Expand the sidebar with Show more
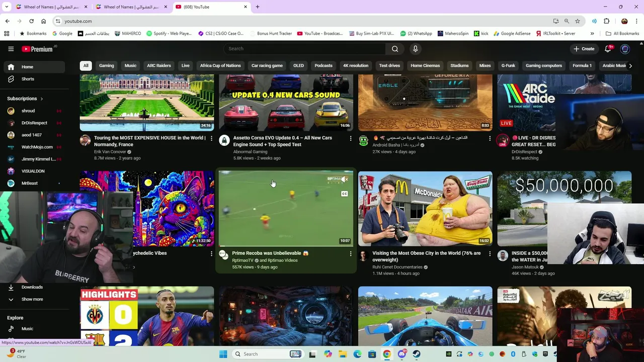 click(32, 299)
